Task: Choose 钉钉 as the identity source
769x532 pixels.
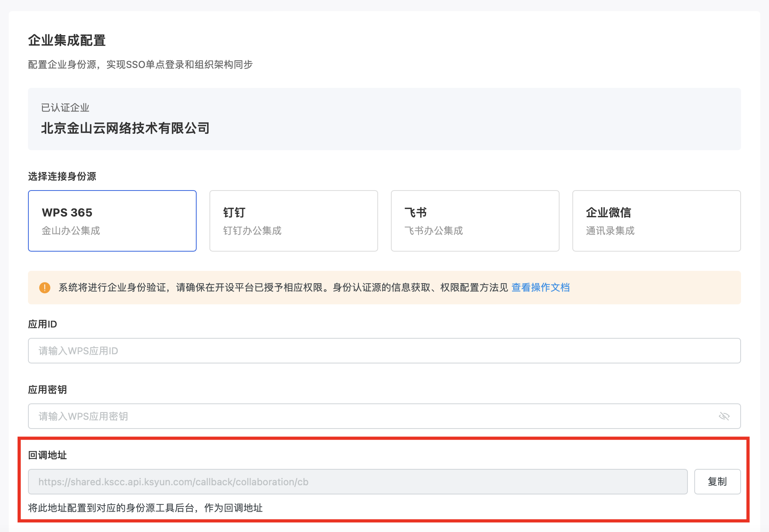Action: tap(293, 220)
